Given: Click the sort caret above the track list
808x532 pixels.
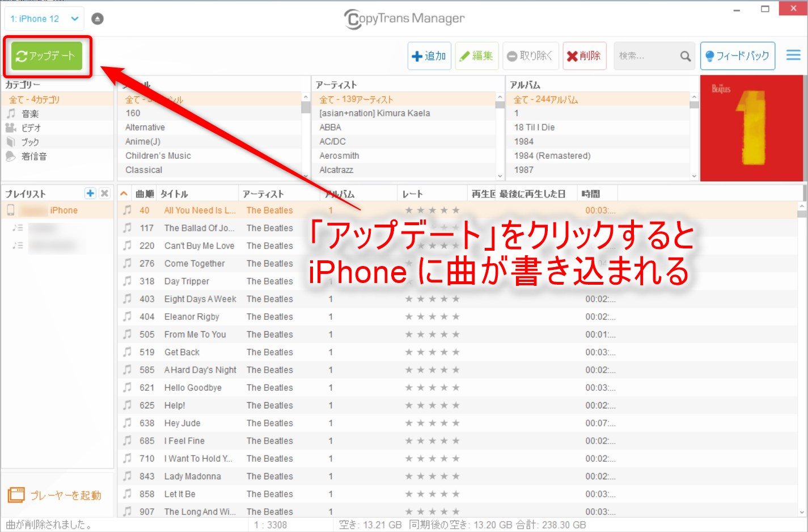Looking at the screenshot, I should click(x=123, y=193).
